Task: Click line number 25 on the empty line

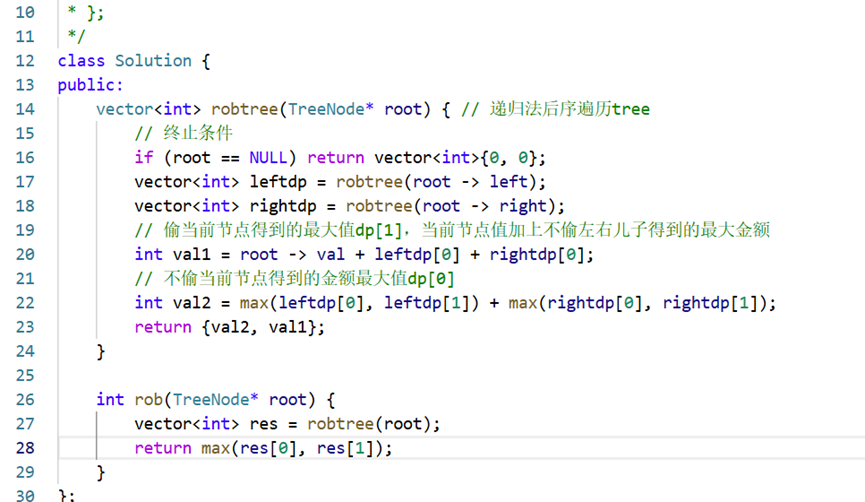Action: click(25, 376)
